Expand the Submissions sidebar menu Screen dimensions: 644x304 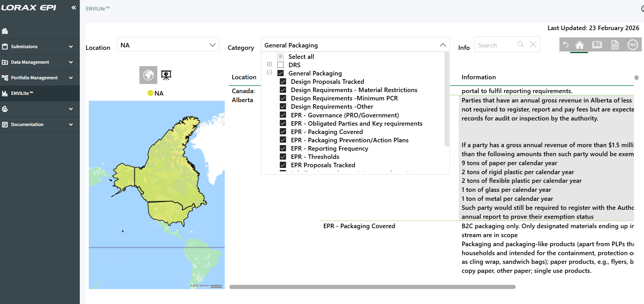[x=38, y=46]
